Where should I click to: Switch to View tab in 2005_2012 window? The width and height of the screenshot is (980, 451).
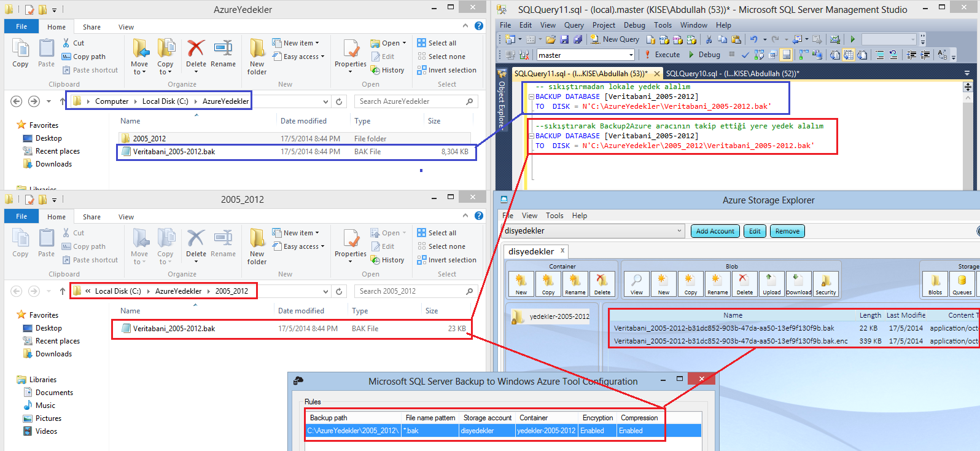tap(126, 217)
